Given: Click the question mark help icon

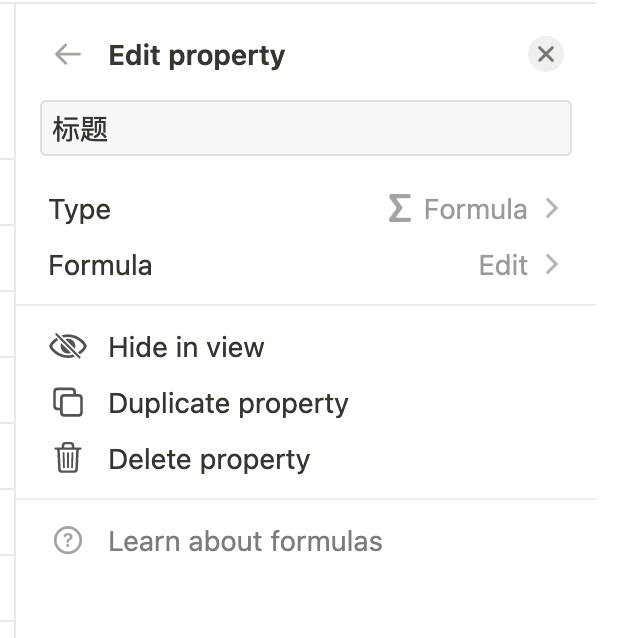Looking at the screenshot, I should click(68, 541).
